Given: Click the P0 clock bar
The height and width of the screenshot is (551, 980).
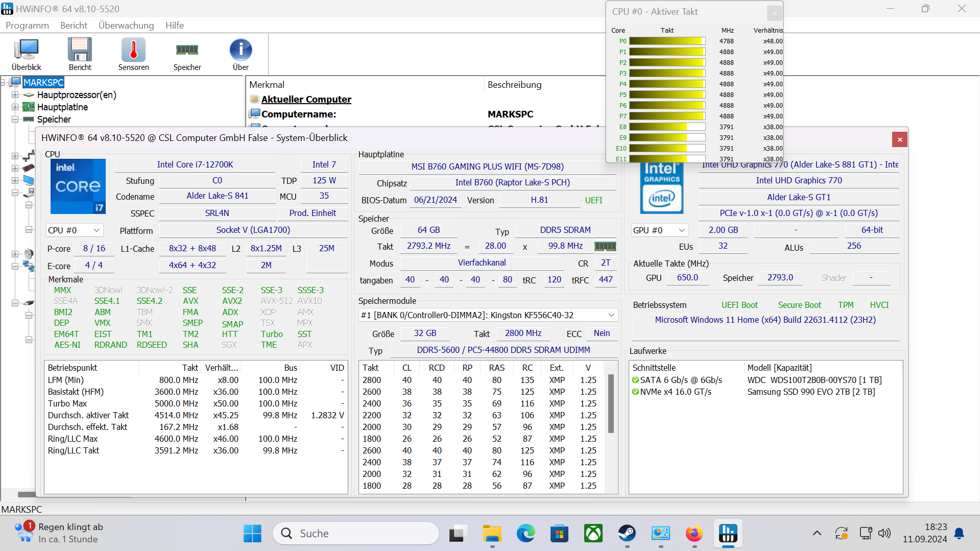Looking at the screenshot, I should pos(667,41).
